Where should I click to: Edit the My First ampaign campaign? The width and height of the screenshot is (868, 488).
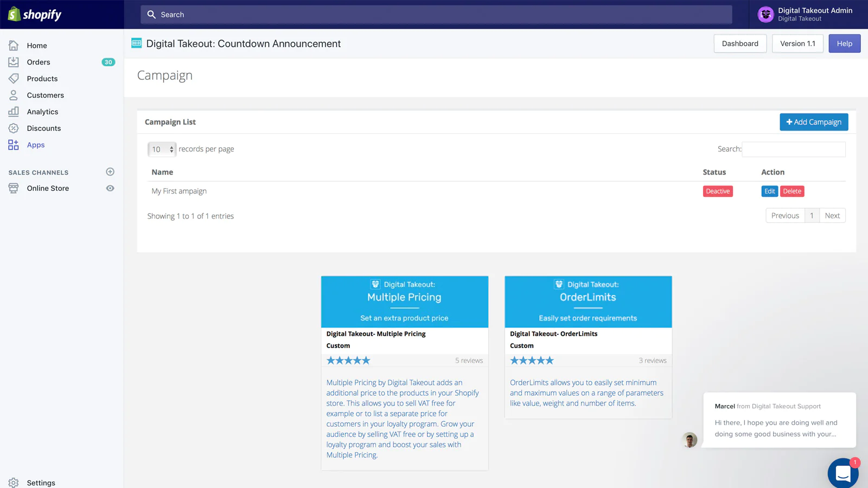[x=769, y=191]
